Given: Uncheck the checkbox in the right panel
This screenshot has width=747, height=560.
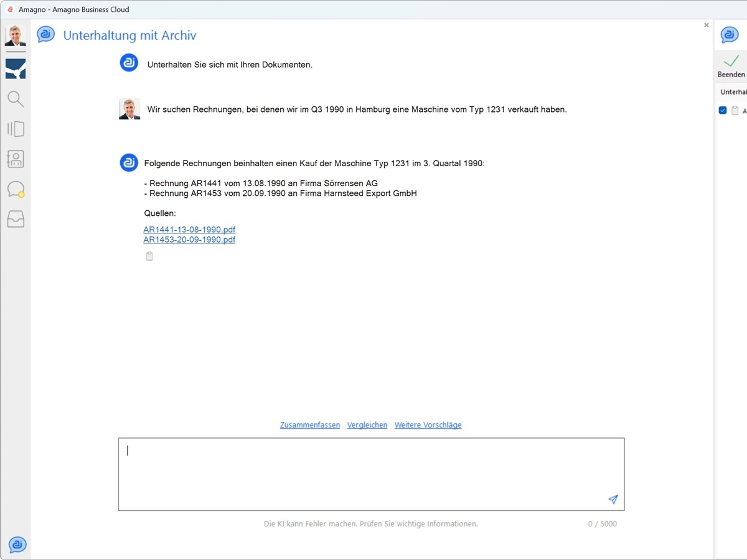Looking at the screenshot, I should 723,110.
